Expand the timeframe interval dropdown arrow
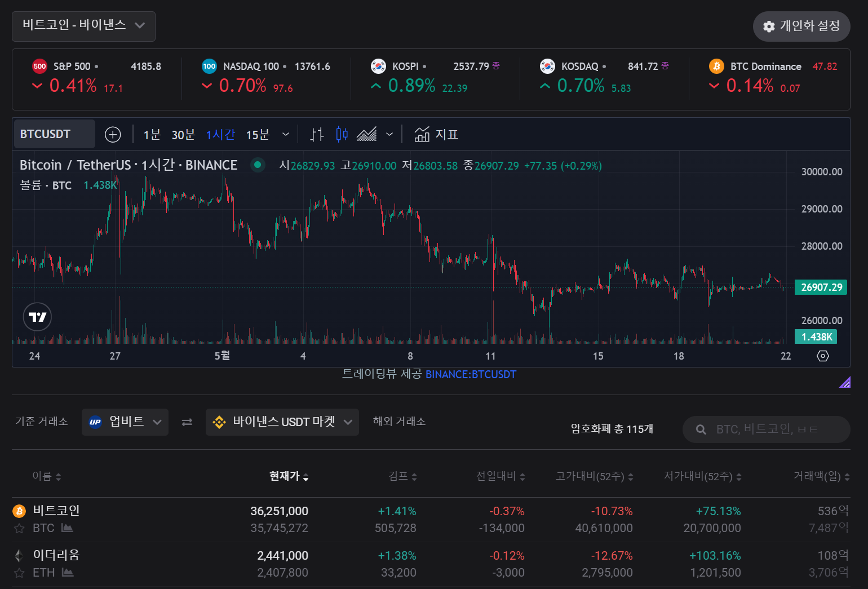 tap(286, 135)
